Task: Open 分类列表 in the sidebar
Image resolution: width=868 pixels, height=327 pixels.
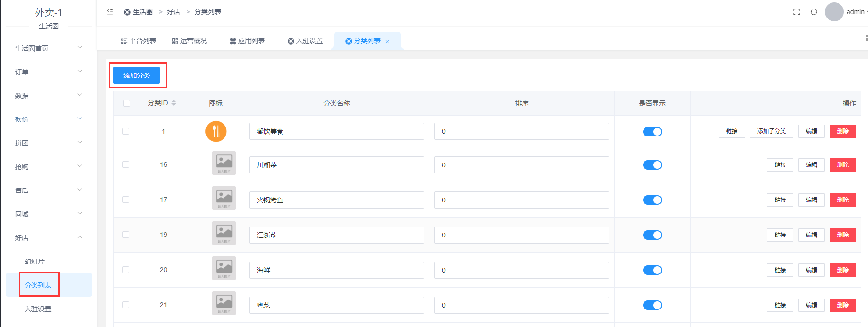Action: 48,285
